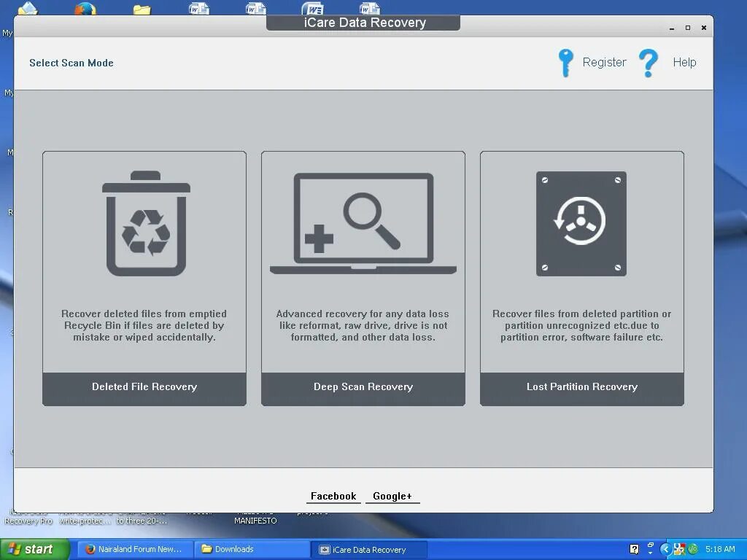747x560 pixels.
Task: Click the yellow folder desktop icon
Action: coord(142,9)
